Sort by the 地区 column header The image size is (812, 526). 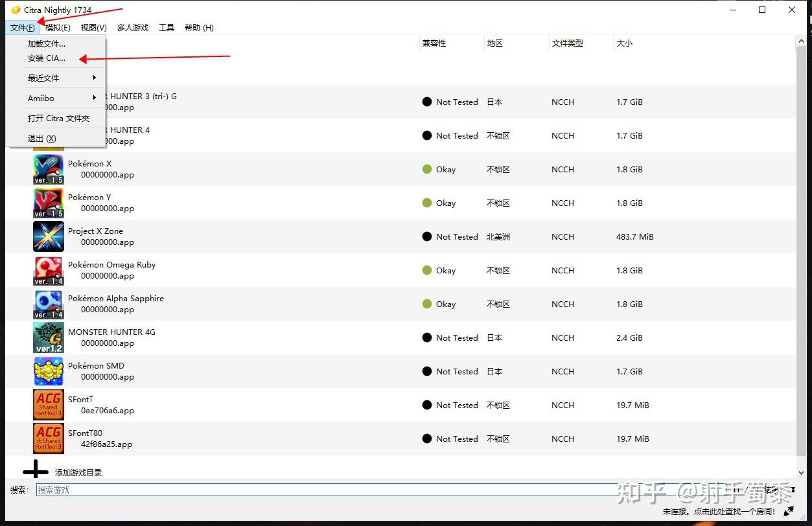(x=516, y=43)
